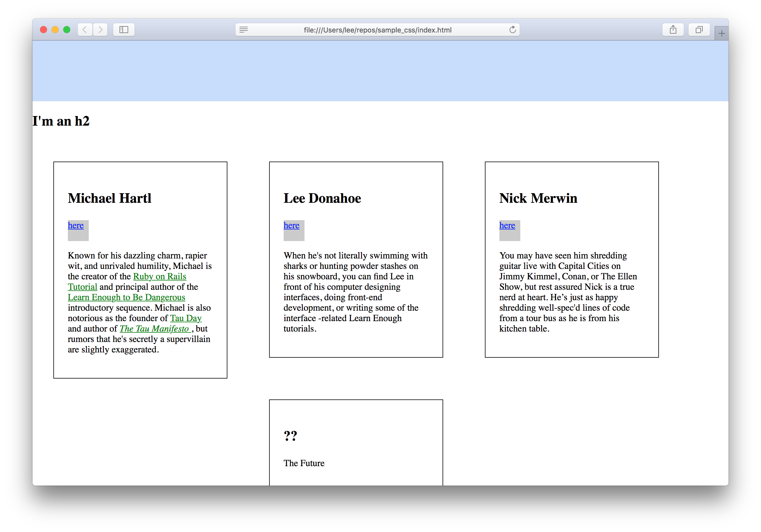Follow the Ruby on Rails Tutorial link

tap(160, 276)
